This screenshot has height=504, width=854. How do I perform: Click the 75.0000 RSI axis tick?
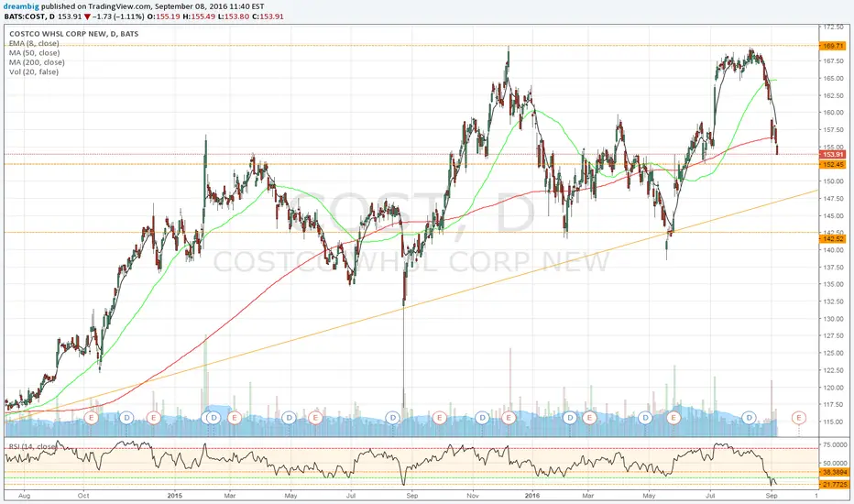click(834, 445)
